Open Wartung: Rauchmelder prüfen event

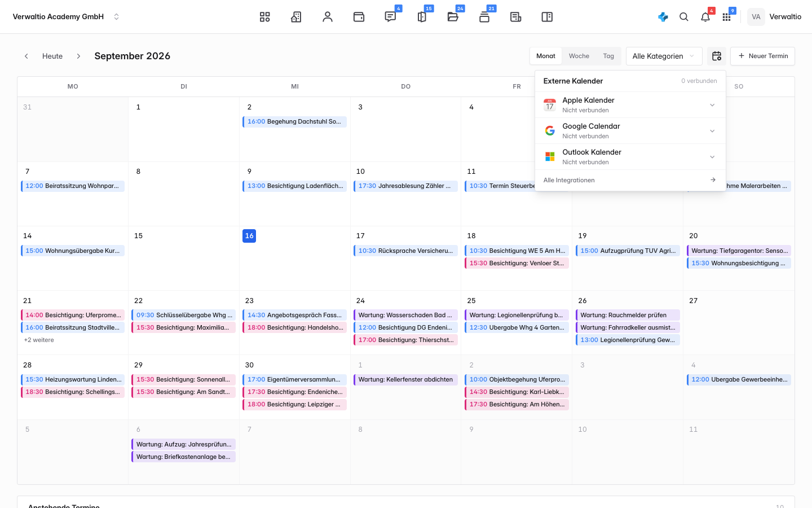tap(628, 315)
